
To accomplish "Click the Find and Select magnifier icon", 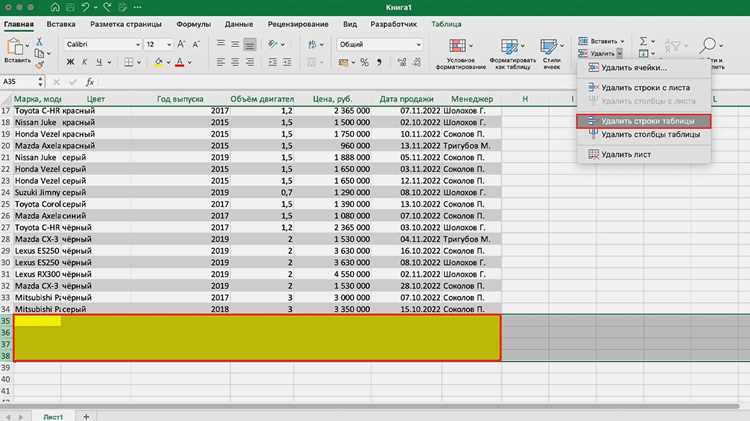I will (708, 45).
